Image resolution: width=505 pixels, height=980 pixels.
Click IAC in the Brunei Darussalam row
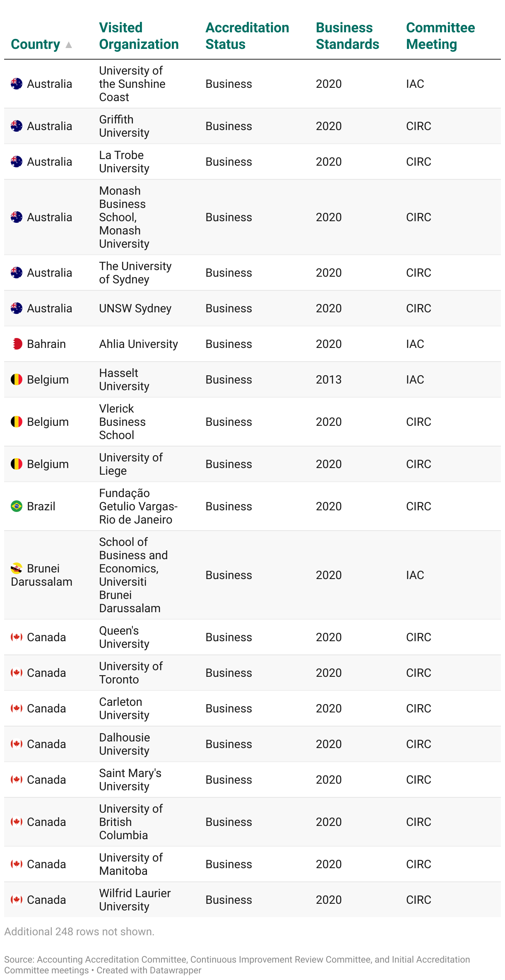415,575
